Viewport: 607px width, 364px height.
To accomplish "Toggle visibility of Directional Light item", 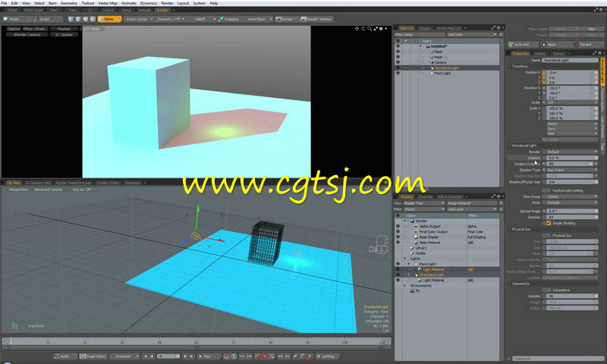I will (x=398, y=67).
